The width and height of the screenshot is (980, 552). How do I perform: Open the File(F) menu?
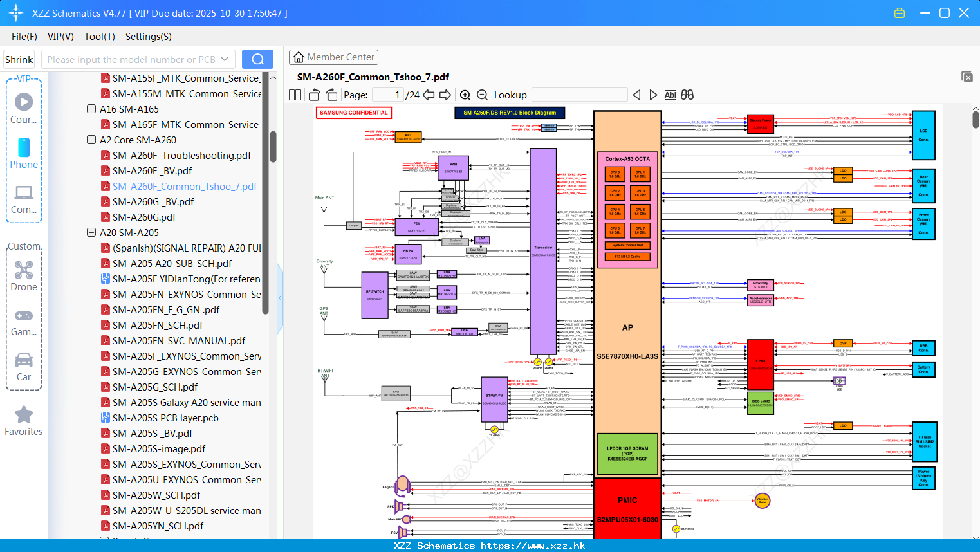coord(24,37)
